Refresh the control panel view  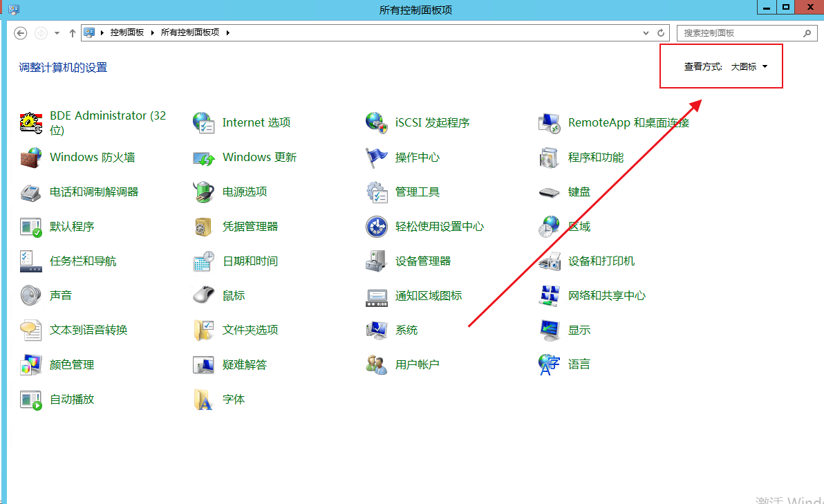point(661,32)
